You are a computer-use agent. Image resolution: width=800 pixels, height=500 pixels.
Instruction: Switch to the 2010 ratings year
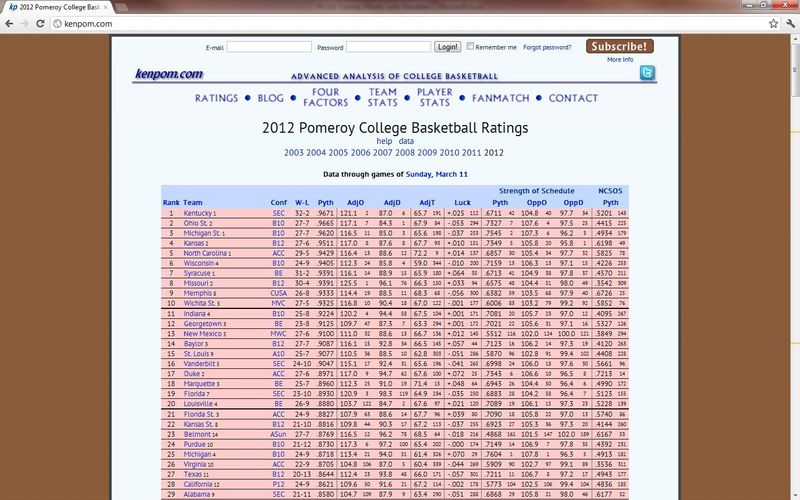(x=449, y=153)
